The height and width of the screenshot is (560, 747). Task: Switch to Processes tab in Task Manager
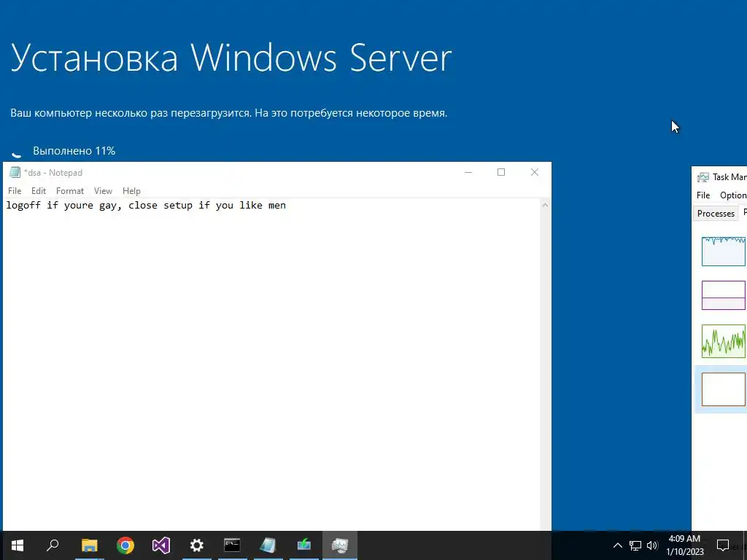(x=716, y=214)
